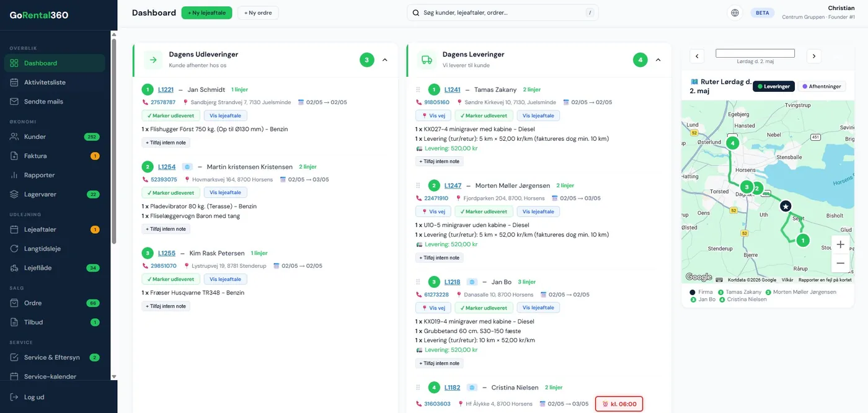The image size is (868, 413).
Task: Click the truck icon in Dagens Leveringer
Action: tap(427, 60)
